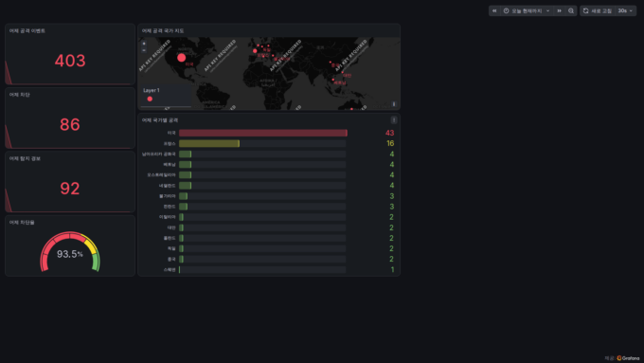Click the 스페인 row label

(170, 270)
